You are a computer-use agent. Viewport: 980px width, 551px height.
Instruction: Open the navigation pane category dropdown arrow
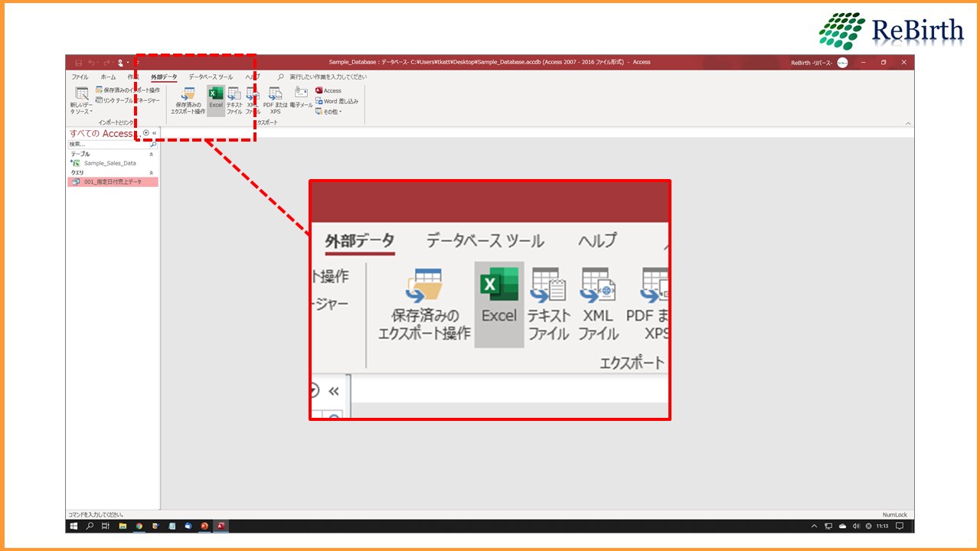tap(146, 132)
